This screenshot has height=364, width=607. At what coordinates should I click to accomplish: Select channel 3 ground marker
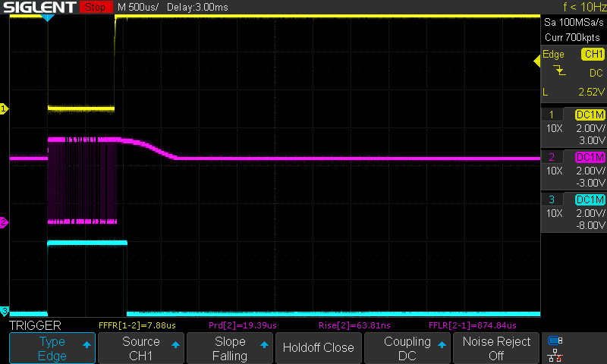point(4,311)
